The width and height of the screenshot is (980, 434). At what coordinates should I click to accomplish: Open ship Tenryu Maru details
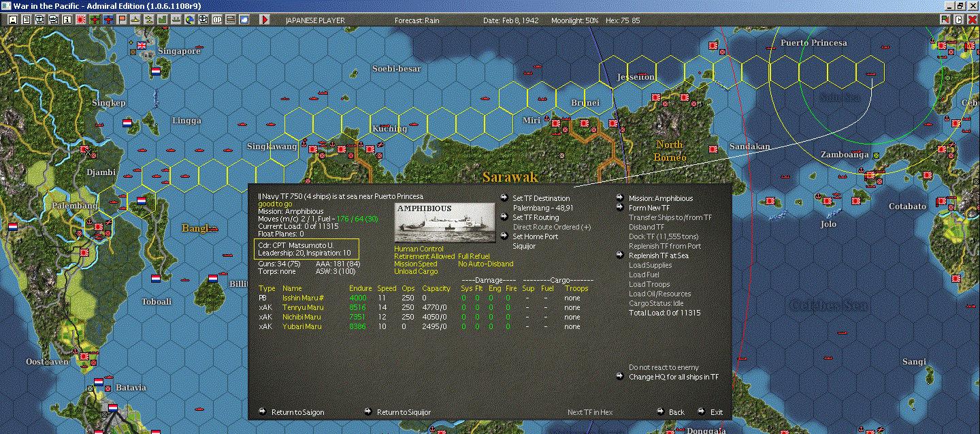(303, 307)
